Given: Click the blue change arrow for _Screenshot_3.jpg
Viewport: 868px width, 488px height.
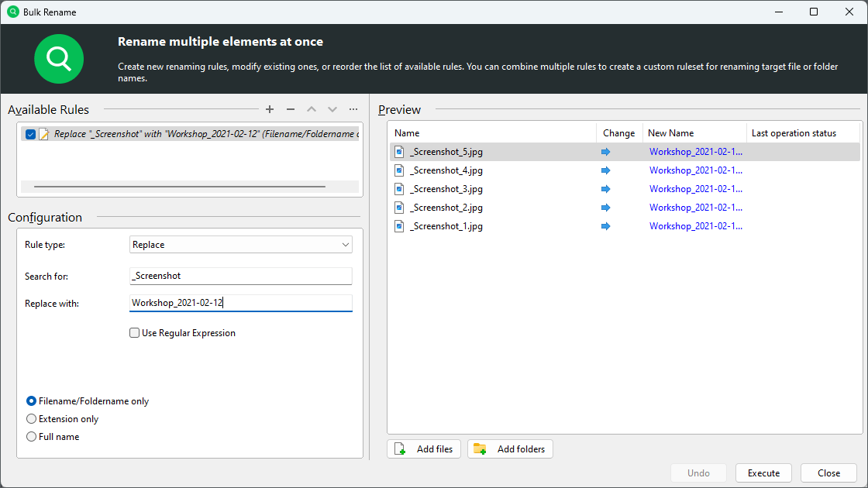Looking at the screenshot, I should tap(606, 189).
